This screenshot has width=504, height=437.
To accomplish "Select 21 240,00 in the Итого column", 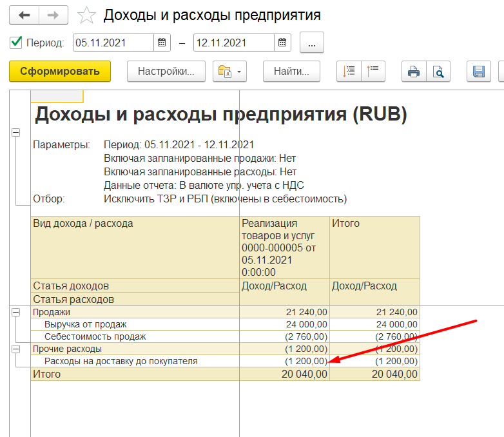I will coord(375,312).
